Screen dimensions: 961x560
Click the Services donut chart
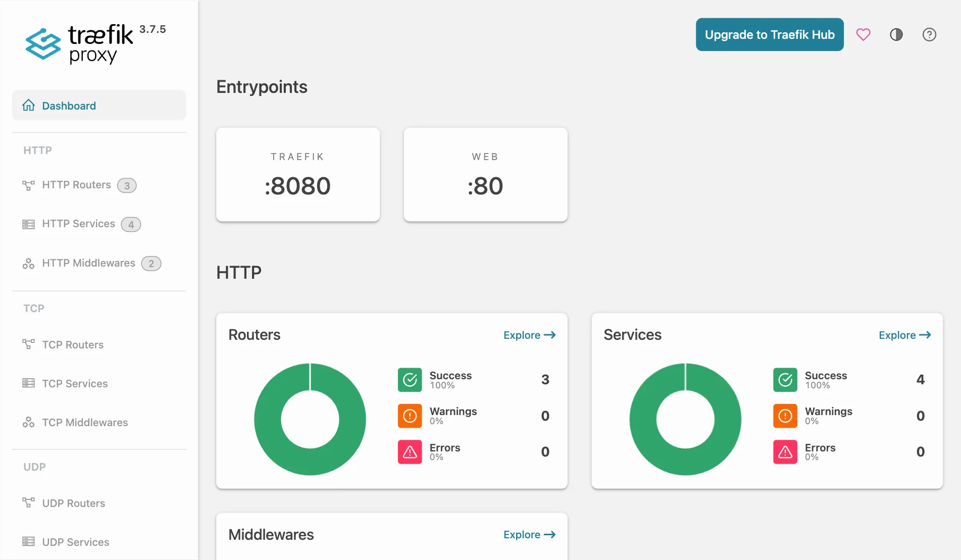click(x=685, y=419)
